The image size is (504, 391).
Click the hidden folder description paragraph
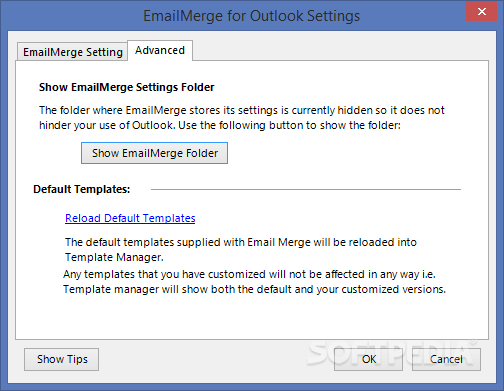[242, 118]
